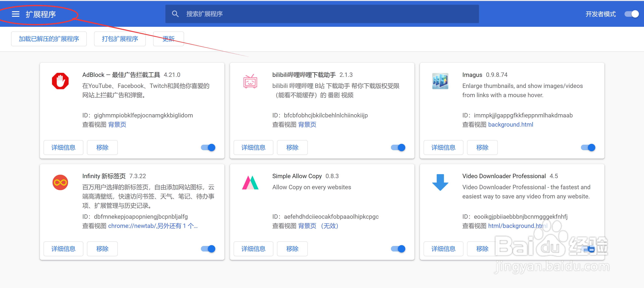Open Infinity chrome://newtab/ view link
Screen dimensions: 644x288
[x=153, y=226]
